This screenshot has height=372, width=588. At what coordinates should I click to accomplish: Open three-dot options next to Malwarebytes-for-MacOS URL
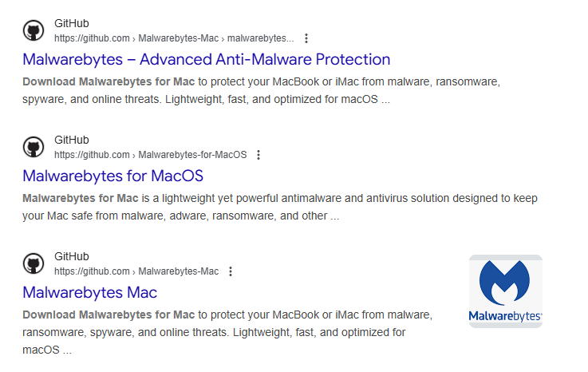(258, 155)
